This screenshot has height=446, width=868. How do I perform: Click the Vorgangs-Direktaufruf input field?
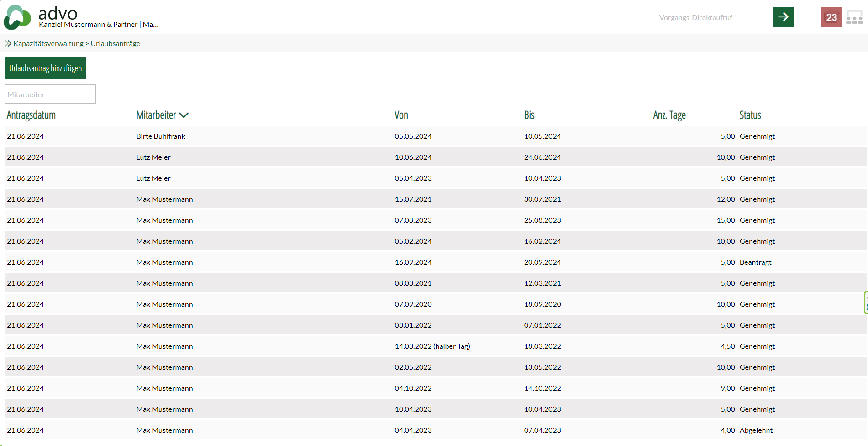[x=714, y=17]
